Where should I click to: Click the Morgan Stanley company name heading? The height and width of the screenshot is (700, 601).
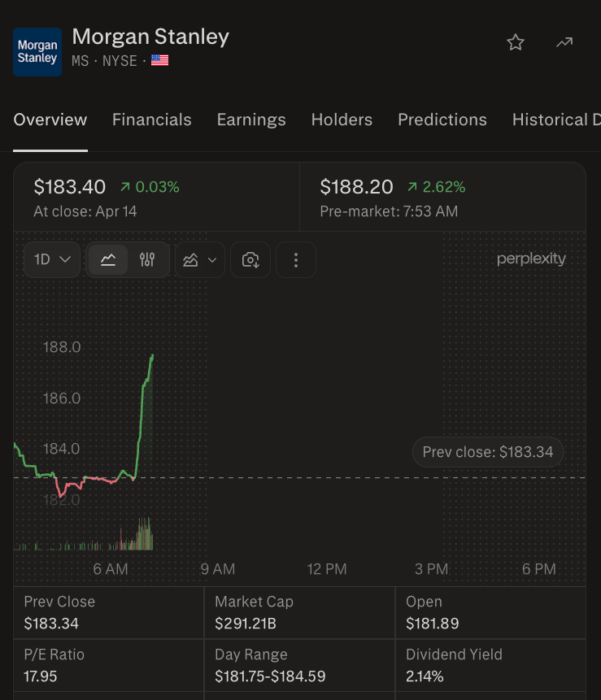(x=150, y=37)
